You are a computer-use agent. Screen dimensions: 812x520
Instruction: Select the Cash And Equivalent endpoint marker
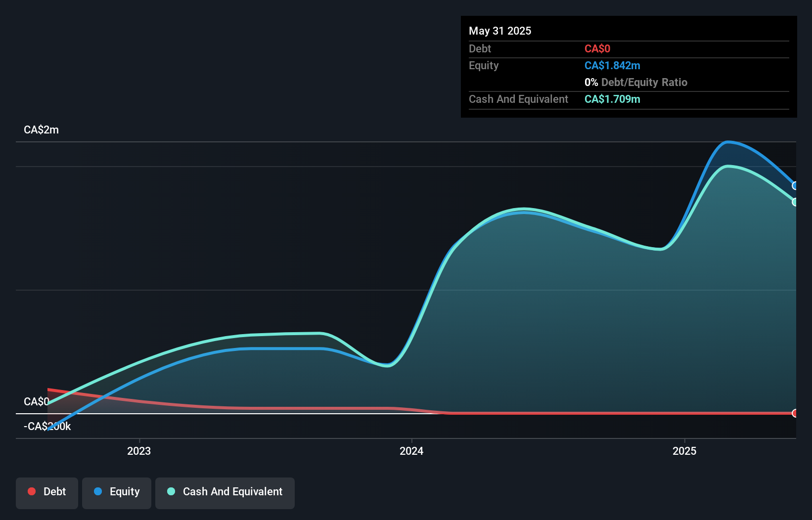(x=795, y=202)
